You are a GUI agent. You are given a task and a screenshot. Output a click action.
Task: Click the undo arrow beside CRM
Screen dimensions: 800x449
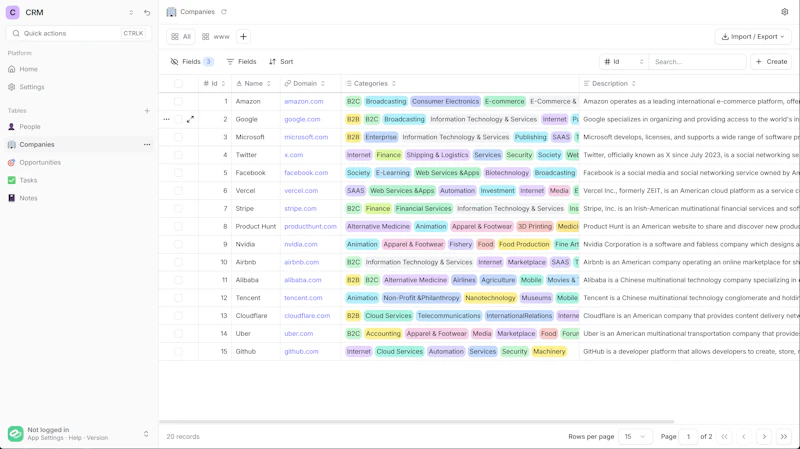[147, 13]
